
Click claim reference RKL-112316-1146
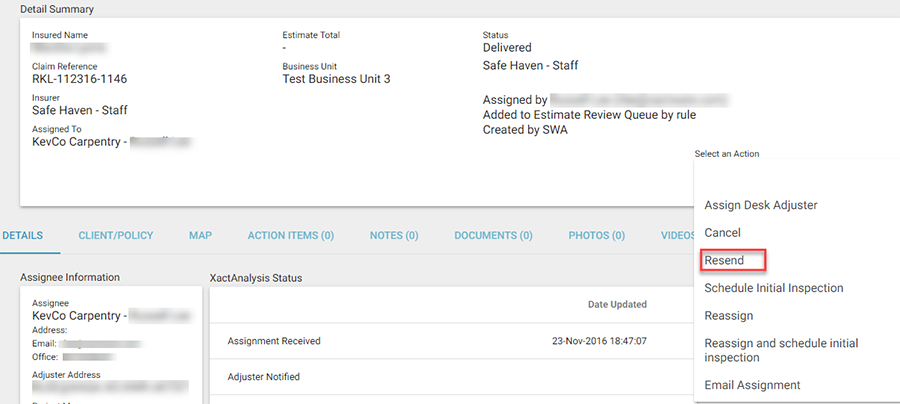pyautogui.click(x=79, y=79)
